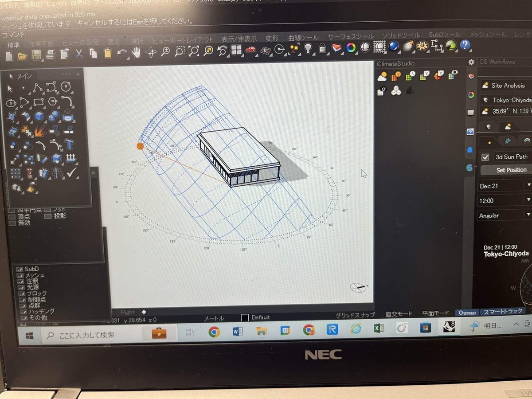
Task: Open the ソリッドツール toolbar tab
Action: click(x=401, y=35)
